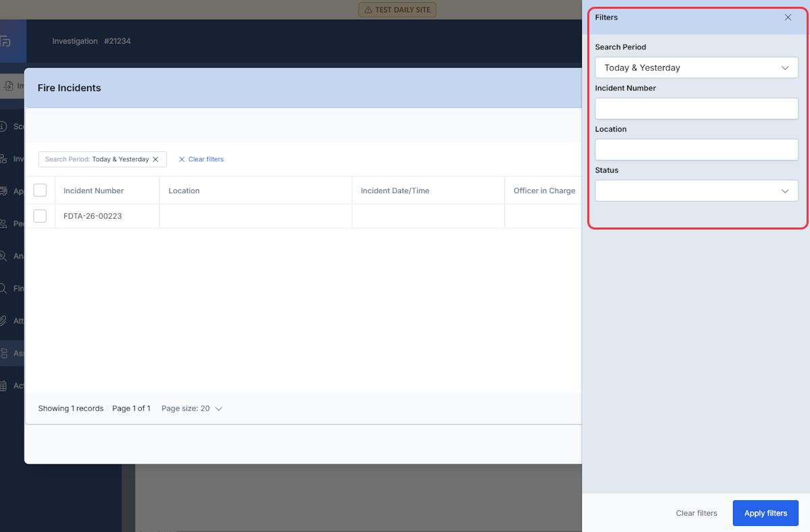The width and height of the screenshot is (810, 532).
Task: Sort by the Incident Number column header
Action: (94, 190)
